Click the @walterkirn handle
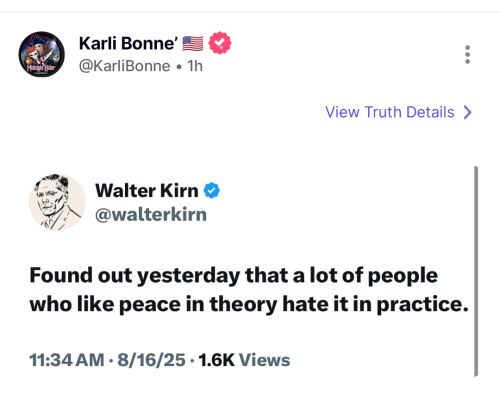 [x=151, y=215]
